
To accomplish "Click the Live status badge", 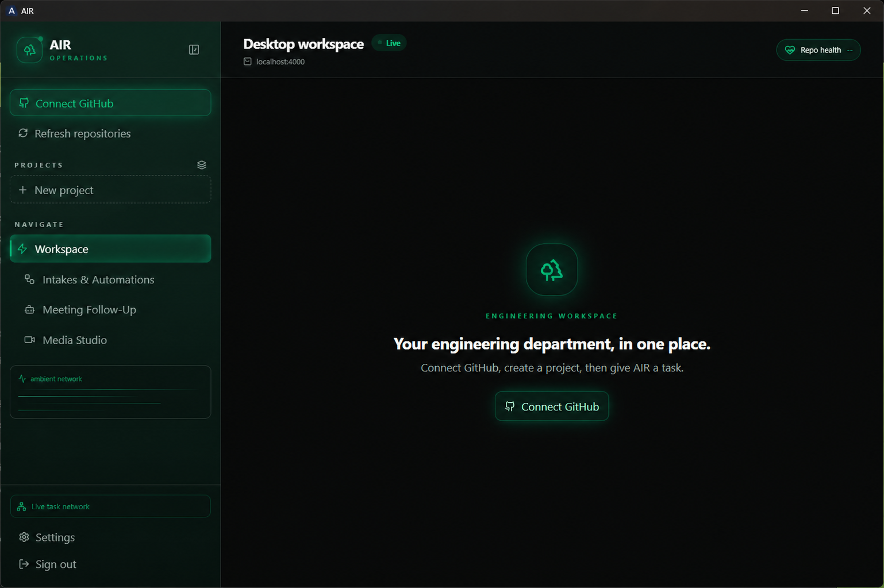I will point(389,43).
